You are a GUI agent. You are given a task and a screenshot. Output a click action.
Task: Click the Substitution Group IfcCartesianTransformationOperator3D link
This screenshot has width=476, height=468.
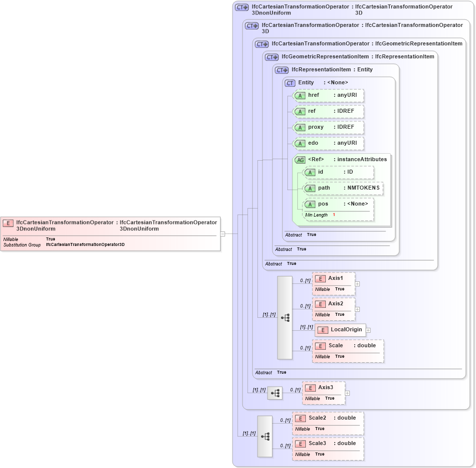click(x=86, y=245)
